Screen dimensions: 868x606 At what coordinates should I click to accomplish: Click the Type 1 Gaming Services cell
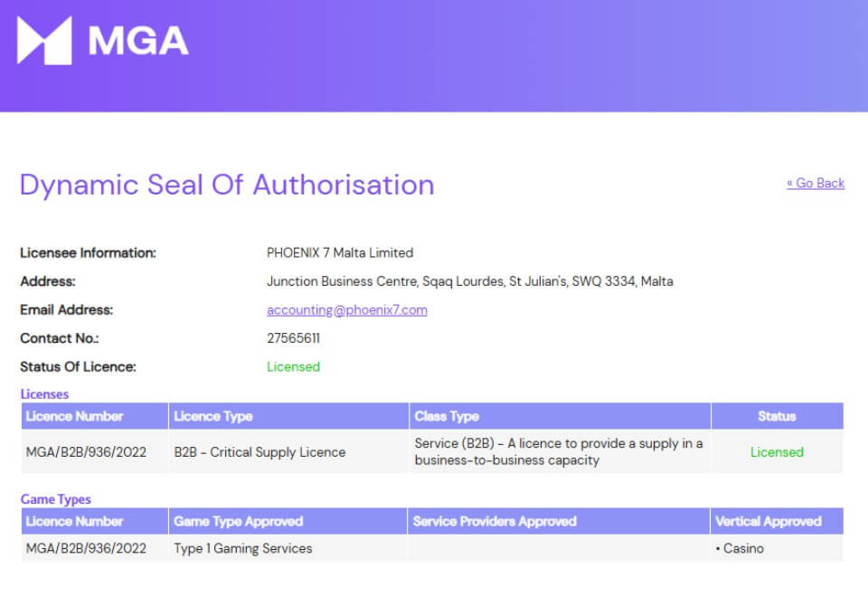pos(242,548)
